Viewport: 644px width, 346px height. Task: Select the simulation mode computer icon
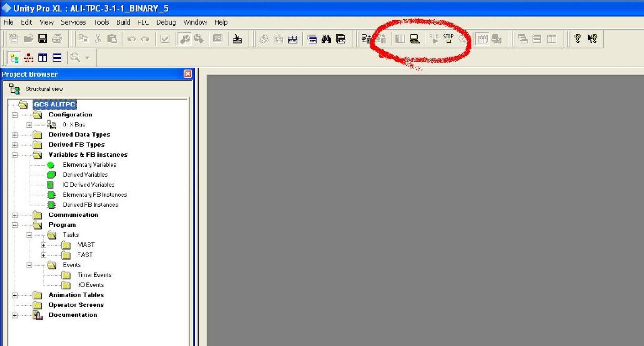pyautogui.click(x=414, y=39)
